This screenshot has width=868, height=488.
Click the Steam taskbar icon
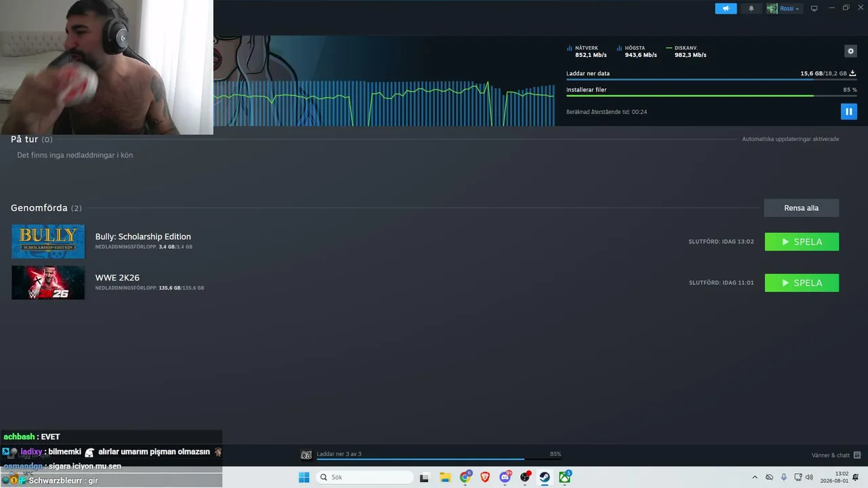(x=545, y=477)
